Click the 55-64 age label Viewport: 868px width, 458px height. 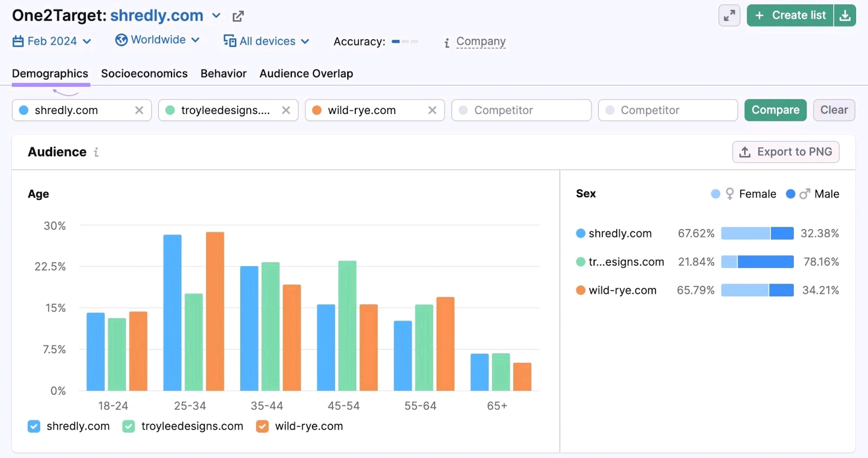[x=420, y=406]
